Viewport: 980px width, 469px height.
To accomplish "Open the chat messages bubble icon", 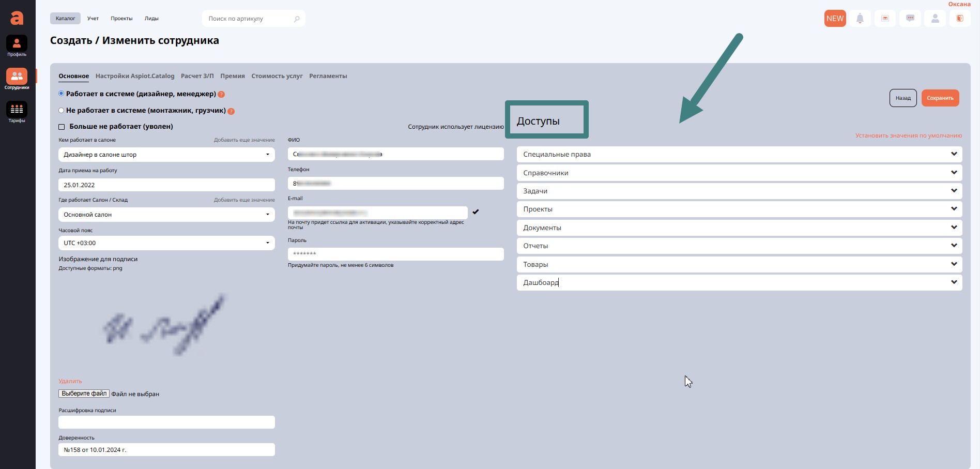I will pyautogui.click(x=910, y=19).
